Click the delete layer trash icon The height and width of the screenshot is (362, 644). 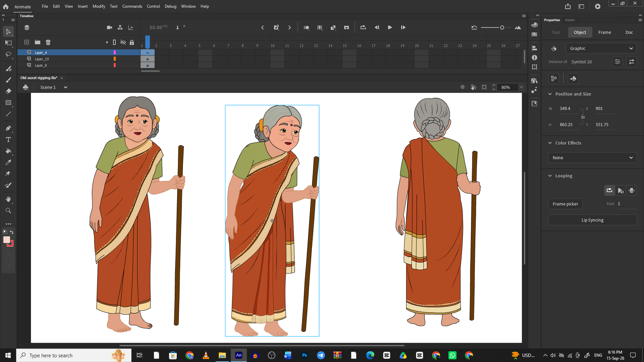(48, 42)
